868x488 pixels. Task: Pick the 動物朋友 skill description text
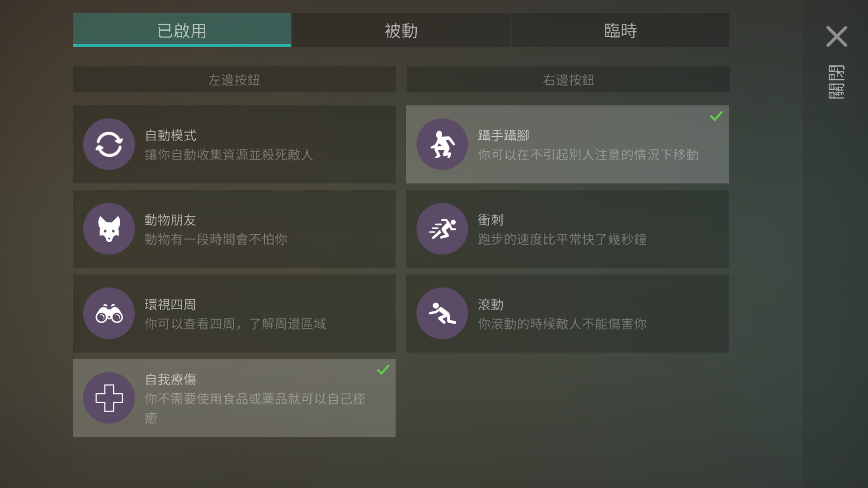click(216, 239)
